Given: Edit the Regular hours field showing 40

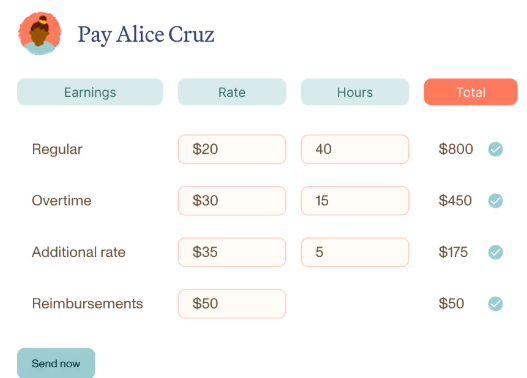Looking at the screenshot, I should 355,149.
